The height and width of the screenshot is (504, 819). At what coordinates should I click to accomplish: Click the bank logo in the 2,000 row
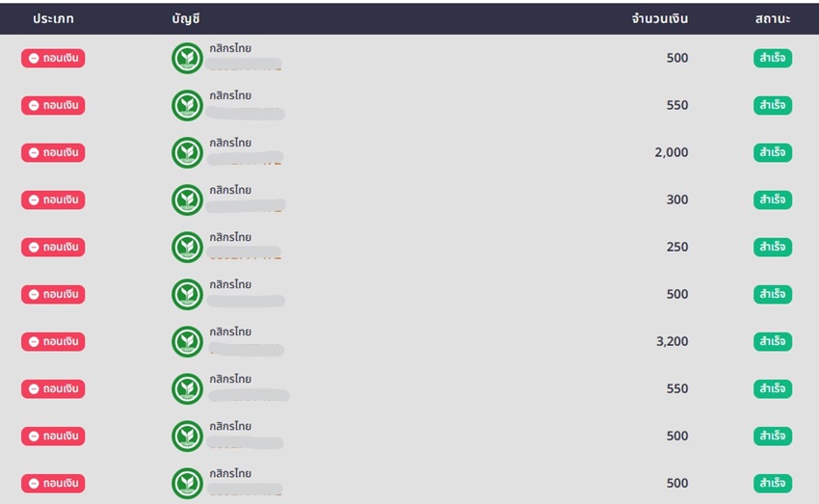tap(187, 153)
